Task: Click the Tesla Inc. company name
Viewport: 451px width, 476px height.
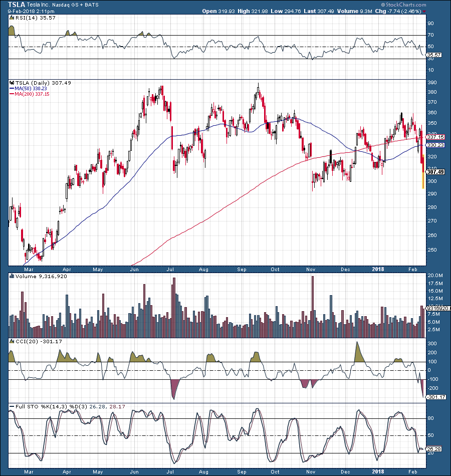Action: pos(38,5)
